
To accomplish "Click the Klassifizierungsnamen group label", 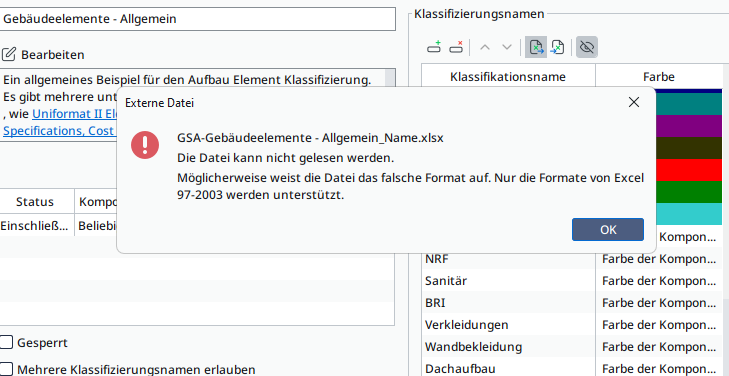I will [x=479, y=14].
